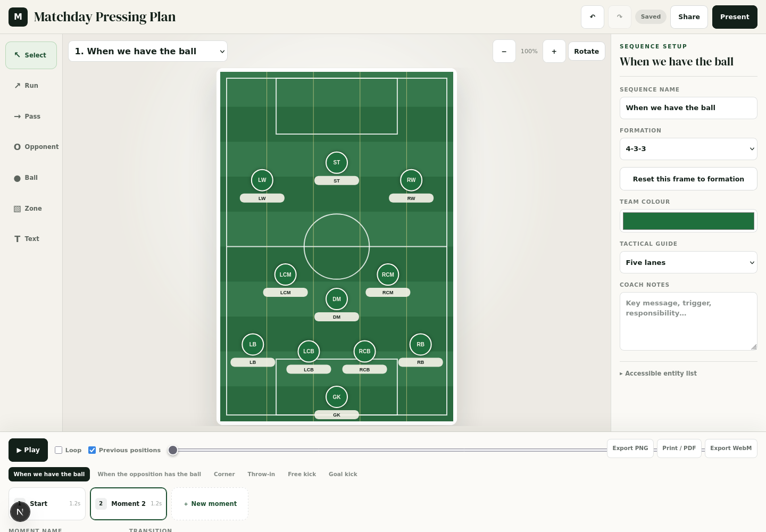Screen dimensions: 766x532
Task: Zoom out with the minus button
Action: (504, 52)
